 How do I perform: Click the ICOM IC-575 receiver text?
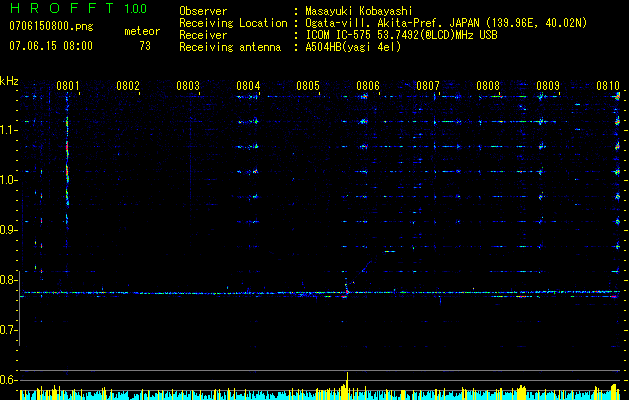tap(401, 35)
